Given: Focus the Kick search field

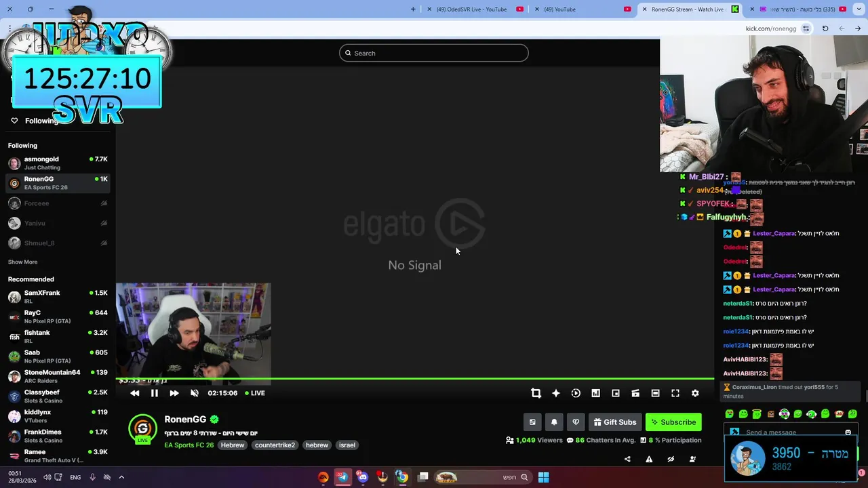Looking at the screenshot, I should pyautogui.click(x=434, y=53).
